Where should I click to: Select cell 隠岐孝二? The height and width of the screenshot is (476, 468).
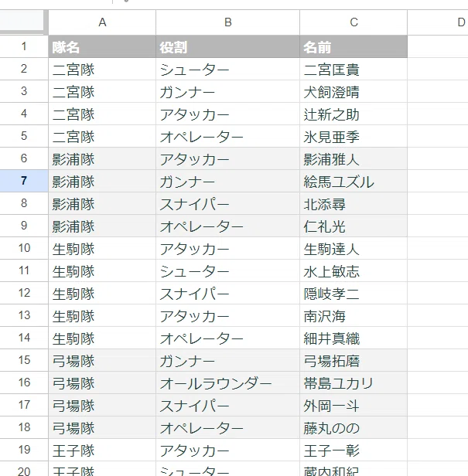pyautogui.click(x=354, y=293)
